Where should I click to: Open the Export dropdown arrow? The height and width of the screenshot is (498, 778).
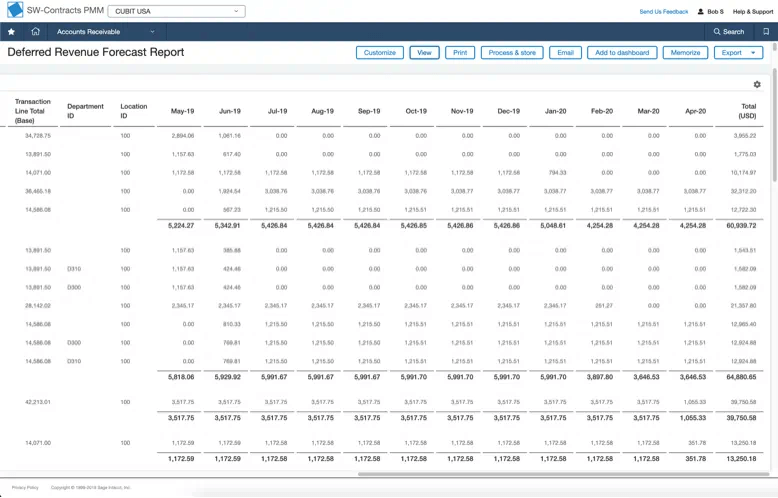click(x=753, y=53)
